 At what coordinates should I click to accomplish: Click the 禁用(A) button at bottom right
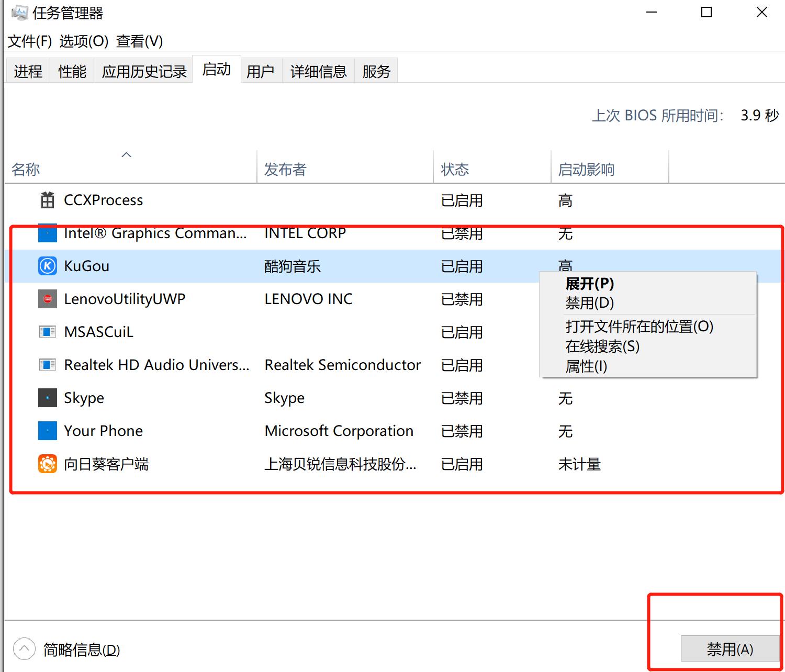[x=730, y=649]
